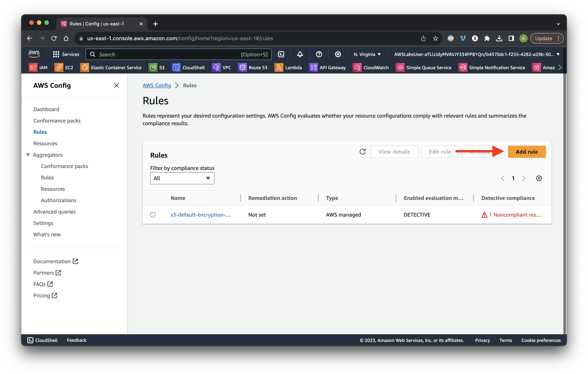
Task: Open the CloudWatch shortcut
Action: click(371, 67)
